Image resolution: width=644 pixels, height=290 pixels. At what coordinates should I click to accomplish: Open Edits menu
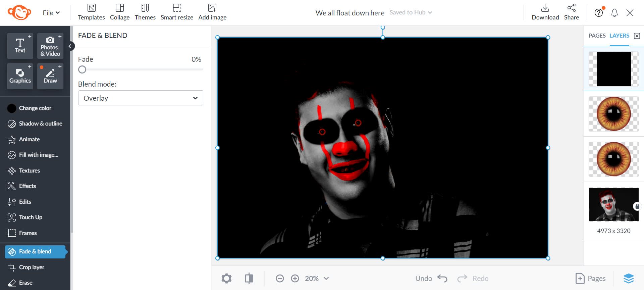pos(19,202)
